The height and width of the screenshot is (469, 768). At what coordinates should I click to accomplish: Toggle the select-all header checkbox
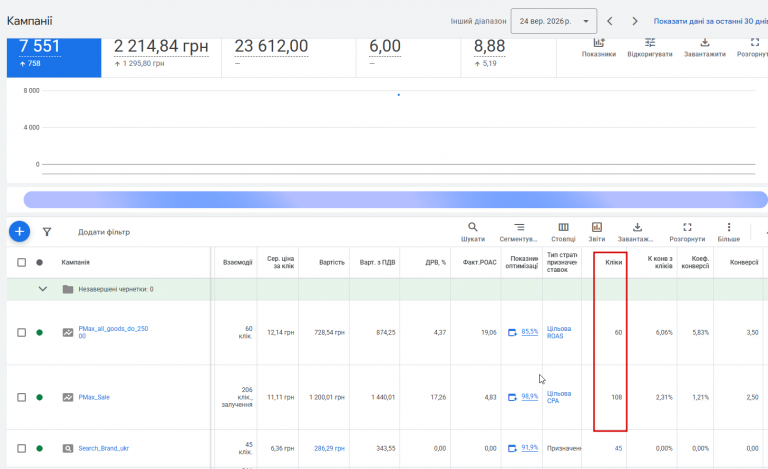pos(22,262)
